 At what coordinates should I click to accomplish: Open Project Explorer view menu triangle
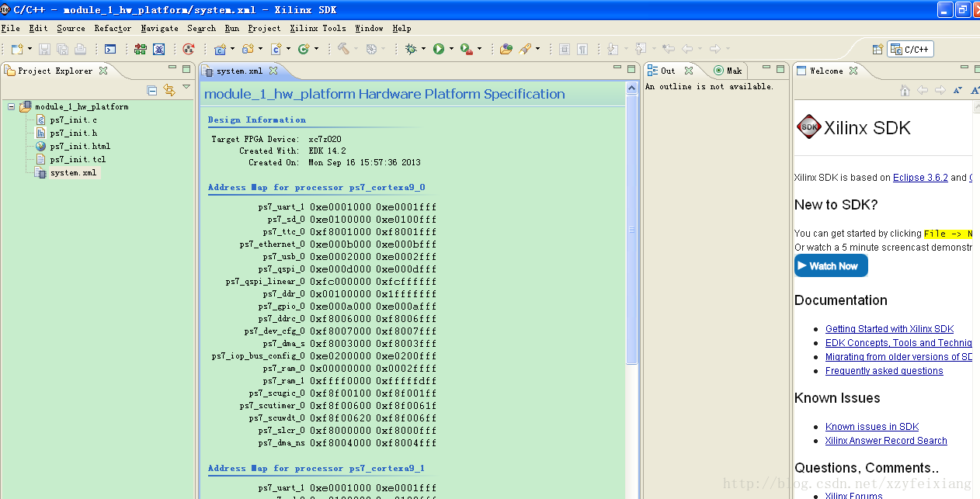click(x=186, y=87)
